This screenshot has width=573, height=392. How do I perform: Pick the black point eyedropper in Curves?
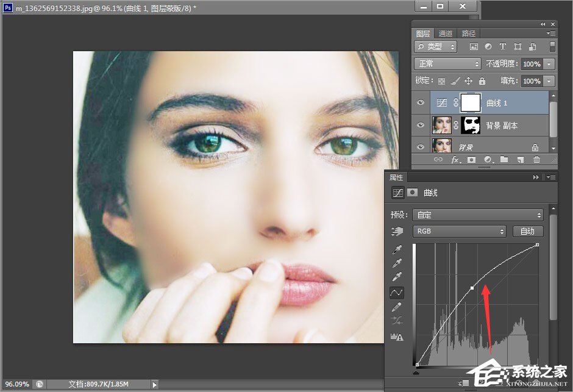[x=397, y=250]
